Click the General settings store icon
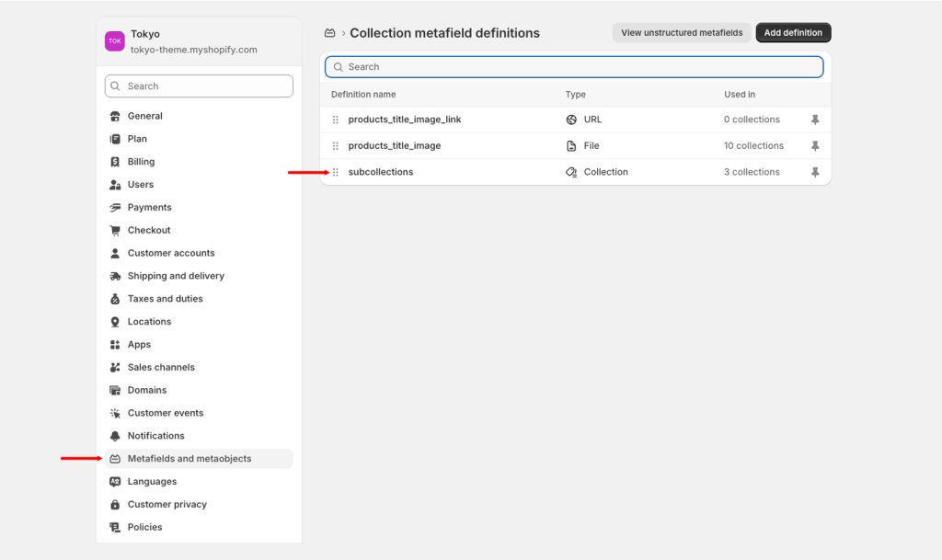The image size is (942, 560). pyautogui.click(x=115, y=116)
